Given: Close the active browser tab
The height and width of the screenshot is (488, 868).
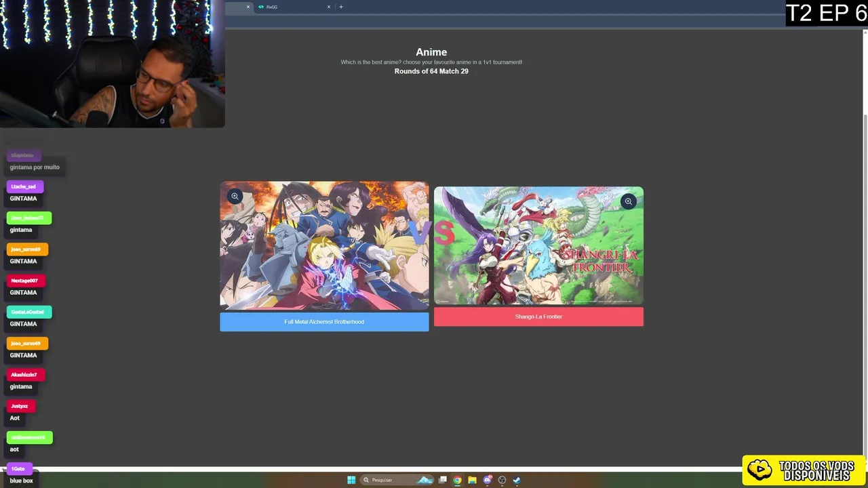Looking at the screenshot, I should coord(248,7).
